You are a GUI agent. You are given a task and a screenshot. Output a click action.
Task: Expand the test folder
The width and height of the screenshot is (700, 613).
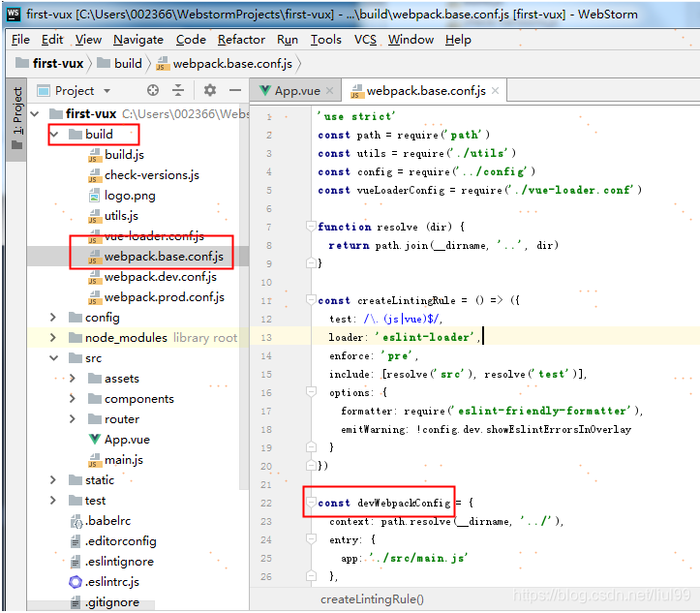tap(52, 500)
